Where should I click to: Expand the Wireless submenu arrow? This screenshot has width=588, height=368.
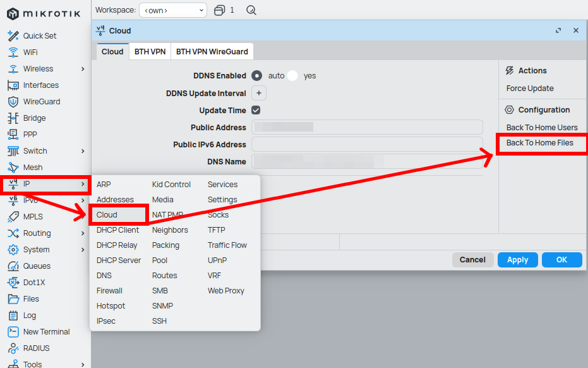(x=83, y=69)
